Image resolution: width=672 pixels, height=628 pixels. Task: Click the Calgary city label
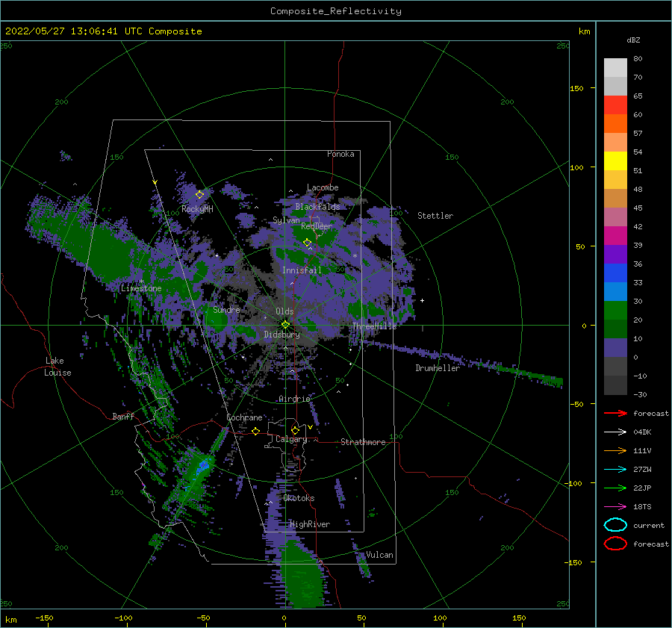tap(291, 439)
